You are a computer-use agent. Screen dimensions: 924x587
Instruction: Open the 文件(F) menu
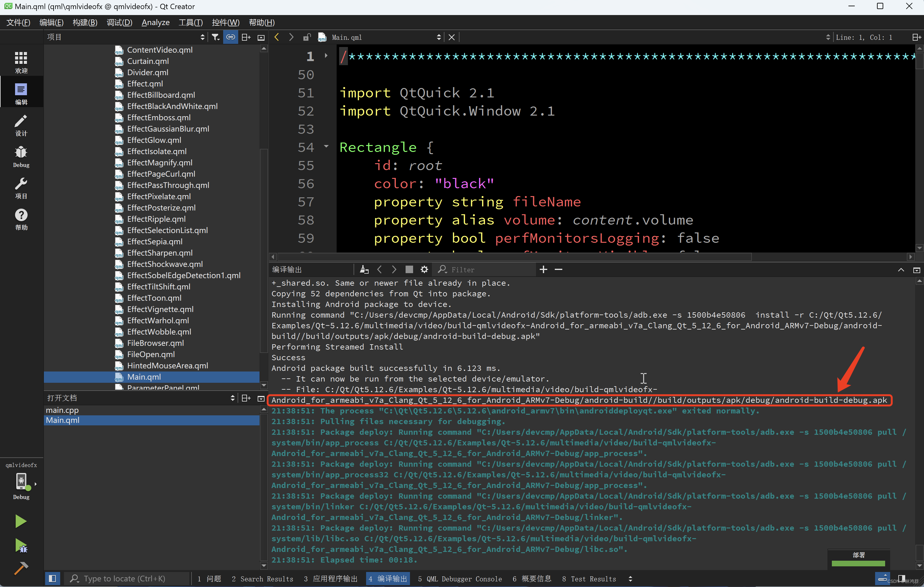(18, 22)
